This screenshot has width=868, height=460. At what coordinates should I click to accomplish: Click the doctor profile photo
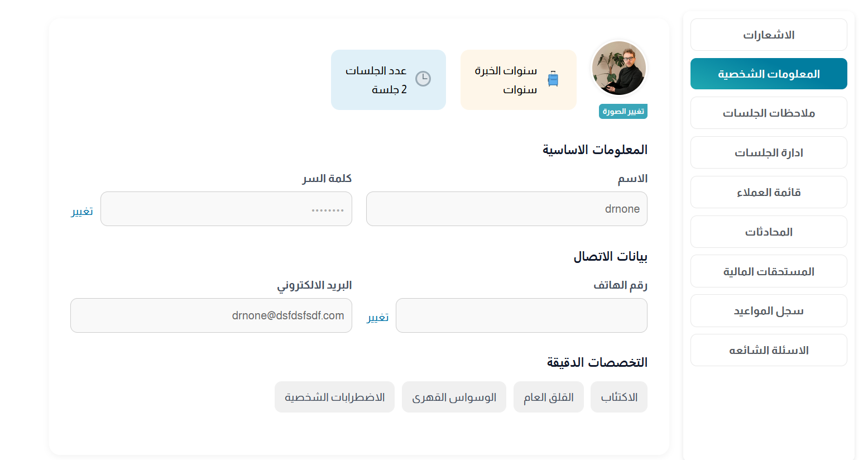618,69
